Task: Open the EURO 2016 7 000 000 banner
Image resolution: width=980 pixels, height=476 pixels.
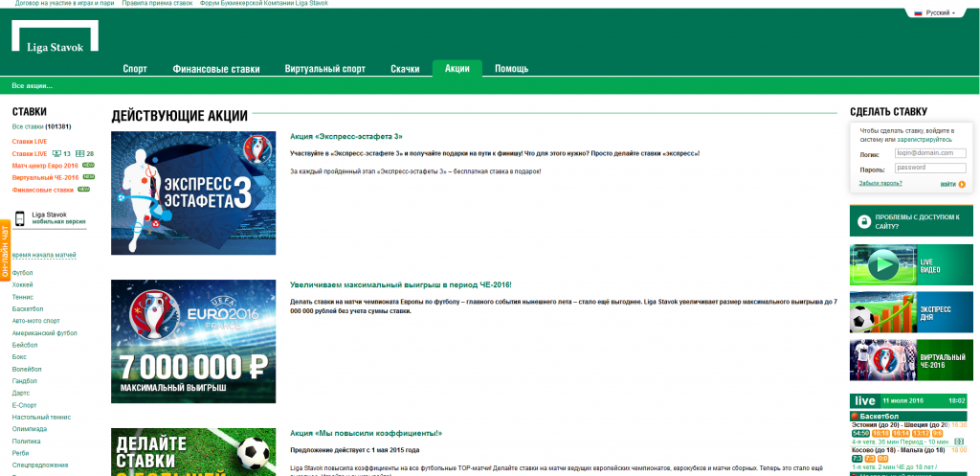Action: (193, 341)
